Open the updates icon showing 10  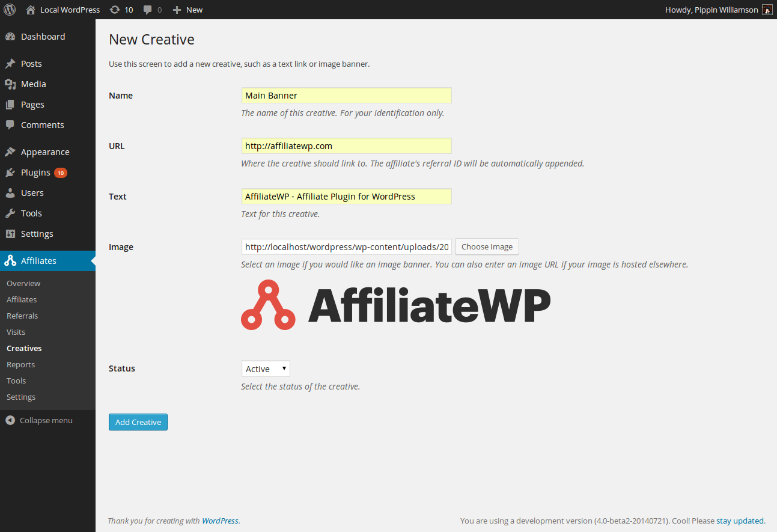pyautogui.click(x=115, y=10)
